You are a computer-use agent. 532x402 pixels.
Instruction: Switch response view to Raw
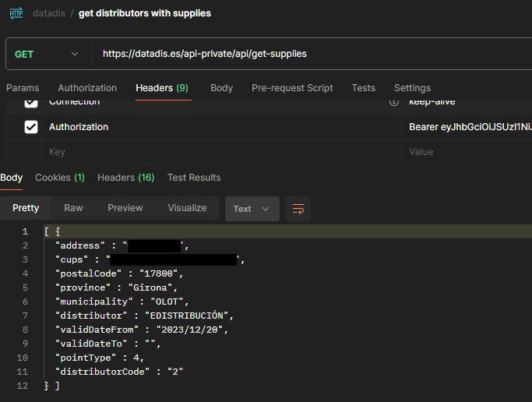tap(73, 208)
